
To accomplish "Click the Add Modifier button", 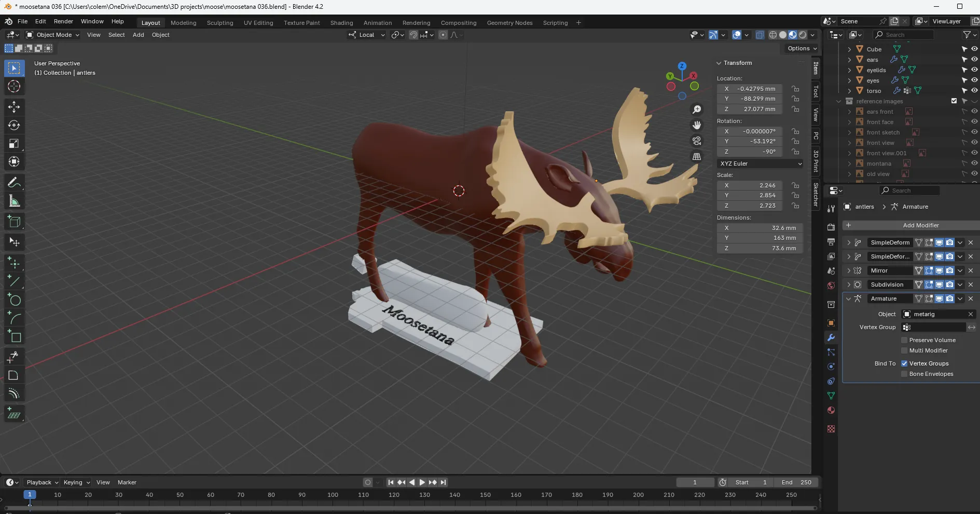I will [920, 225].
